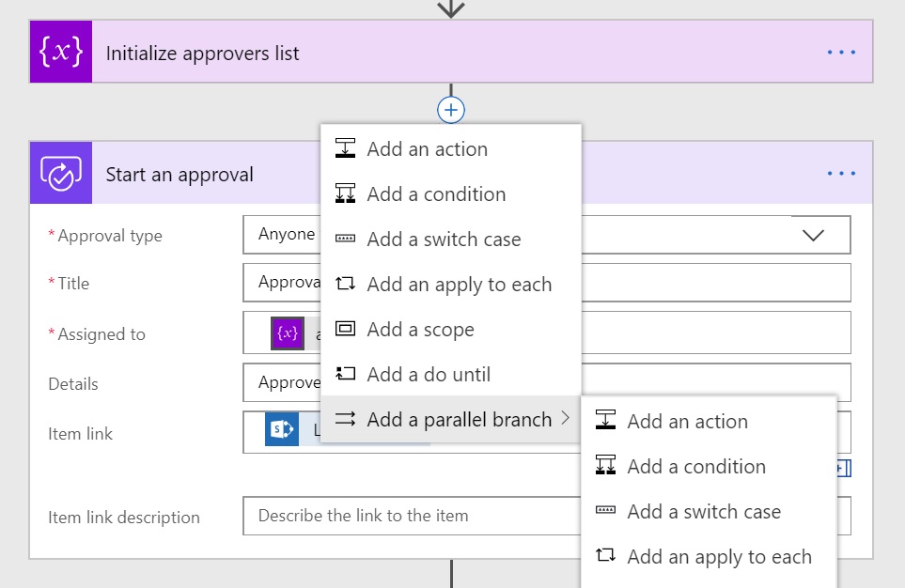This screenshot has height=588, width=905.
Task: Open the Approval type dropdown
Action: click(814, 235)
